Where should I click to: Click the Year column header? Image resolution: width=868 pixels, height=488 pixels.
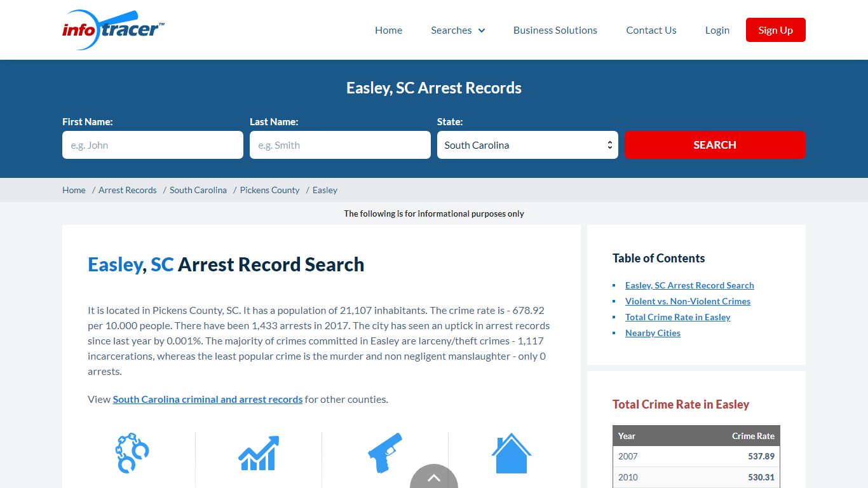point(627,436)
